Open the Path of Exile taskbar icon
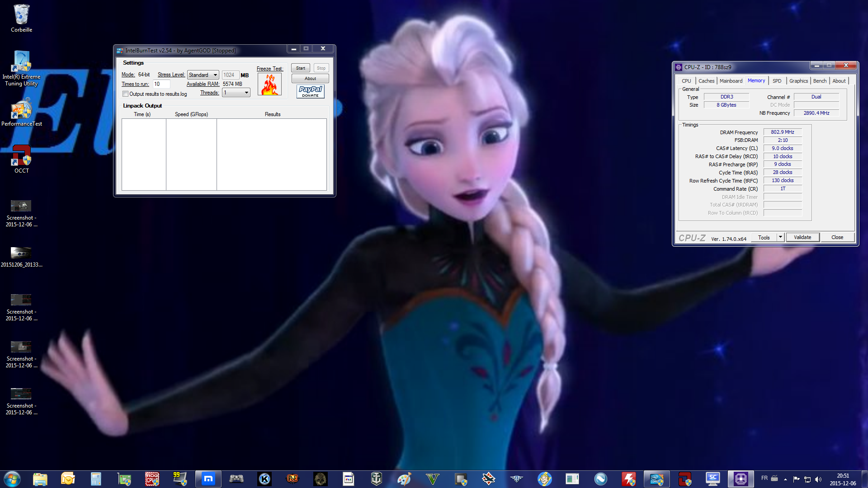868x488 pixels. pyautogui.click(x=292, y=479)
